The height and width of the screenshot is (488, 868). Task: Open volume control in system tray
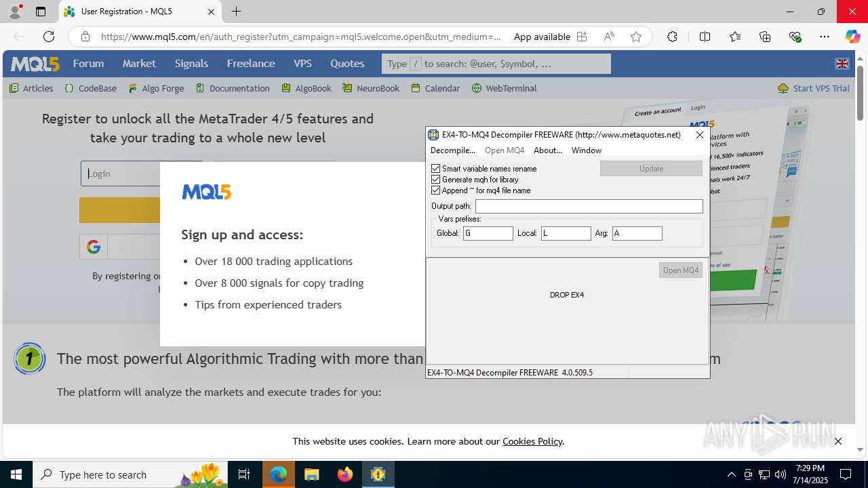coord(781,474)
